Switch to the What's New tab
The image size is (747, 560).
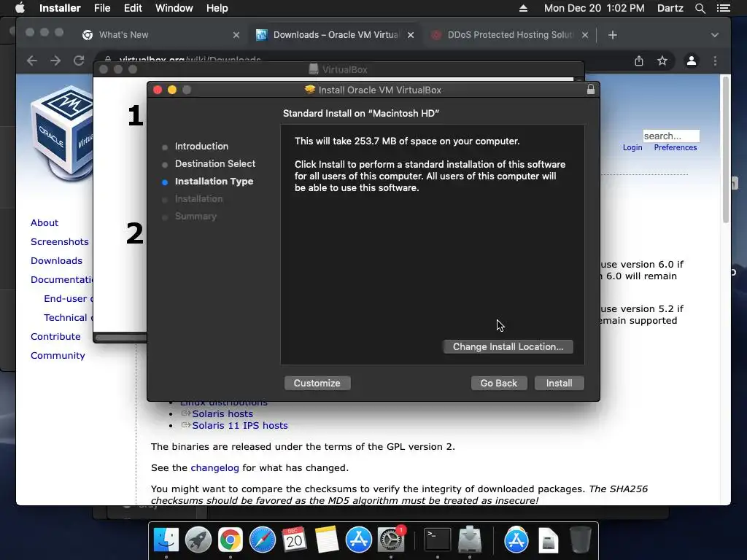158,35
